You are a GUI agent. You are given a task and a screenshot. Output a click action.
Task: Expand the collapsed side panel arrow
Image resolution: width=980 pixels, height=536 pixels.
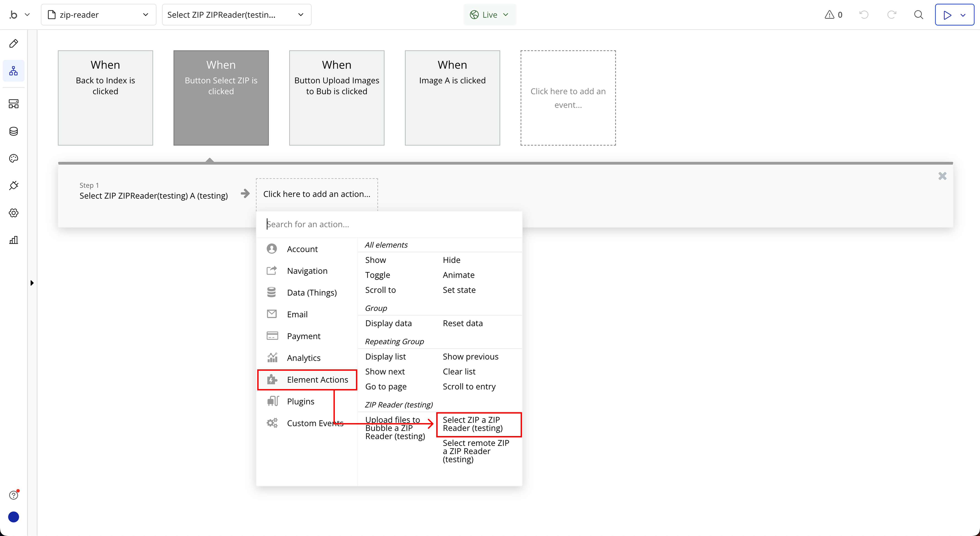click(x=32, y=283)
